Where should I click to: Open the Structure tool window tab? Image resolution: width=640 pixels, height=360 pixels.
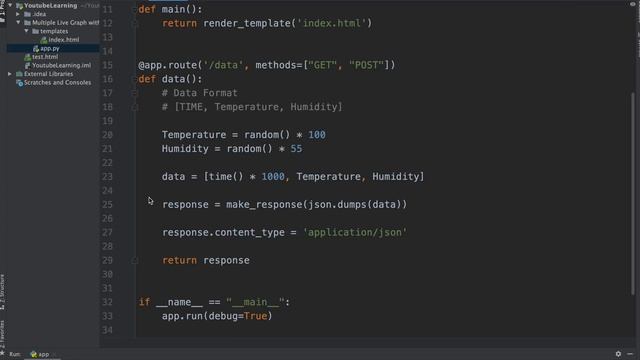[2, 291]
